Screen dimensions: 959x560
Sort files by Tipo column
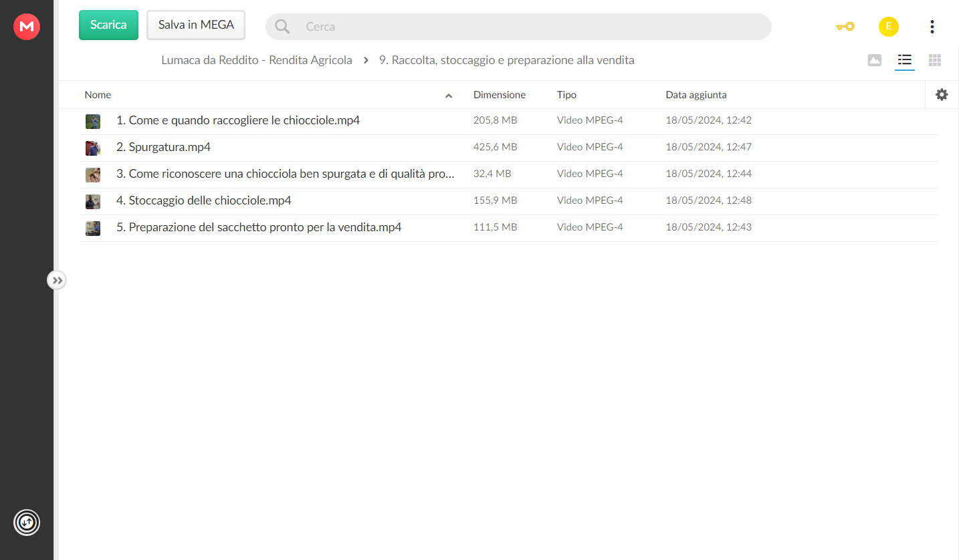point(566,95)
